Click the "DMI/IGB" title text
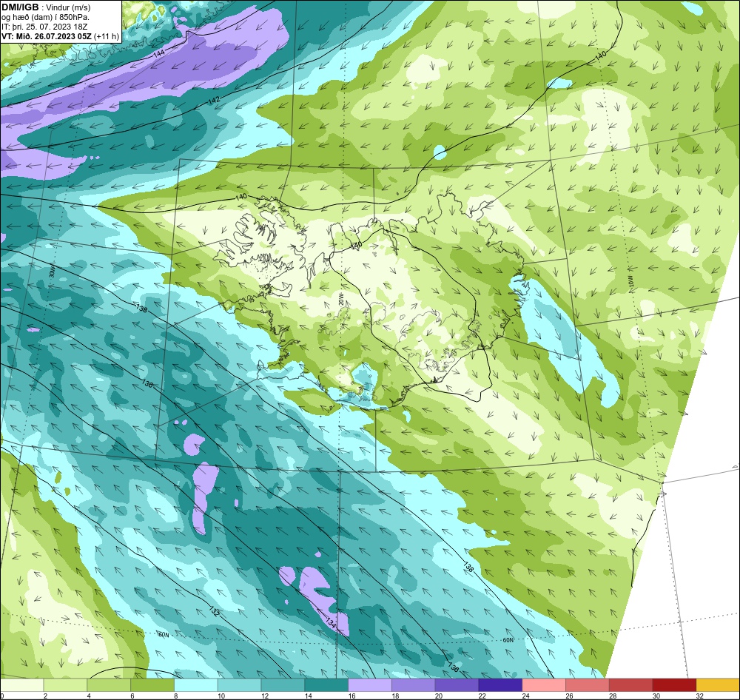 point(20,7)
